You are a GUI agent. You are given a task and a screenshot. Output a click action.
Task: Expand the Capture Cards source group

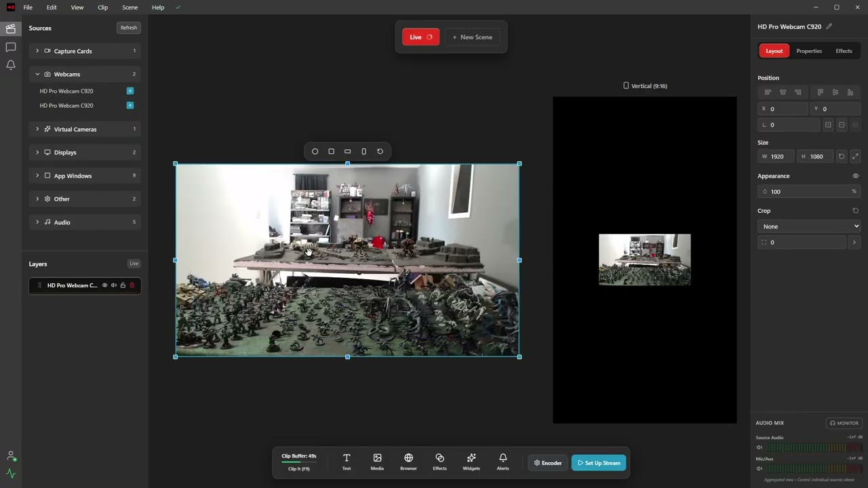[x=85, y=51]
